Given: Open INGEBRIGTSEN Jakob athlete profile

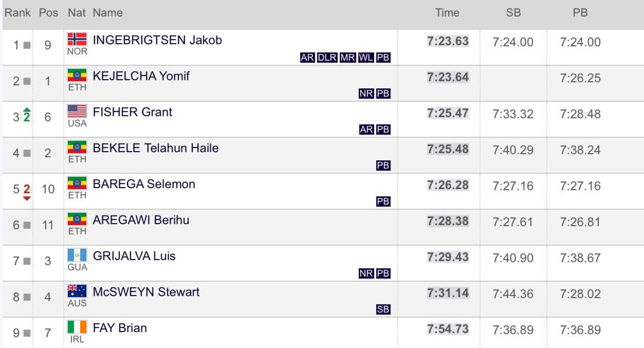Looking at the screenshot, I should coord(157,40).
